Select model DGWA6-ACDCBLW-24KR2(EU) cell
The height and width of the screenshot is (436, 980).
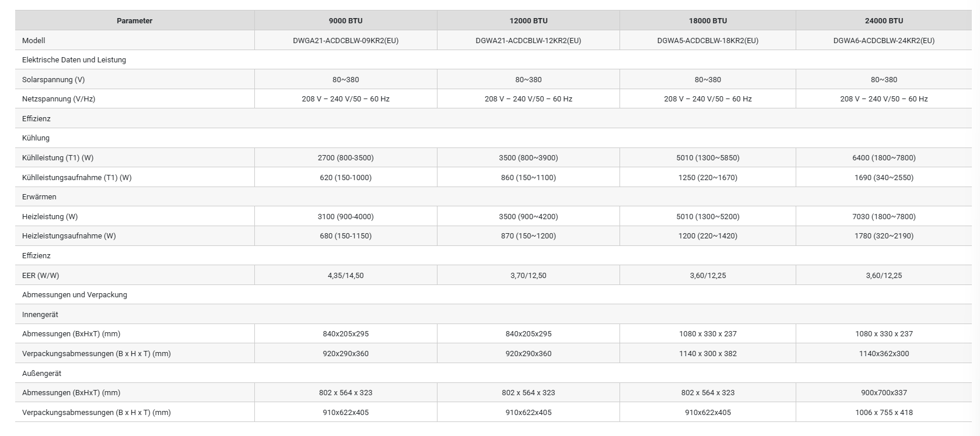coord(884,40)
